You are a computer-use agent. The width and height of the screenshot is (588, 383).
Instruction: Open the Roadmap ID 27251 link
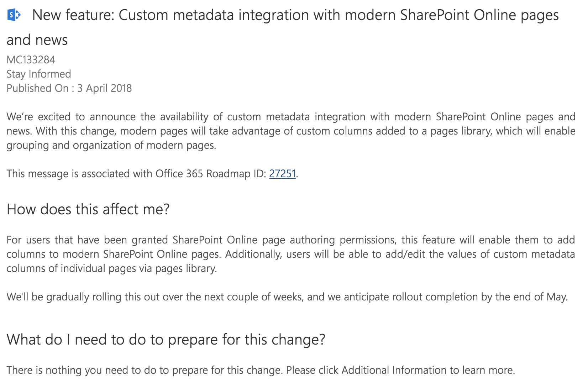282,174
